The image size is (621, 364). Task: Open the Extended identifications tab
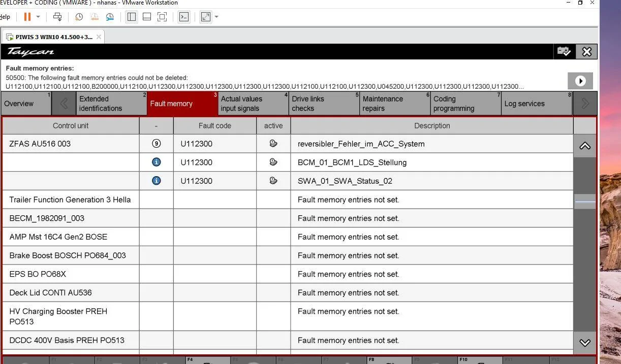tap(112, 104)
